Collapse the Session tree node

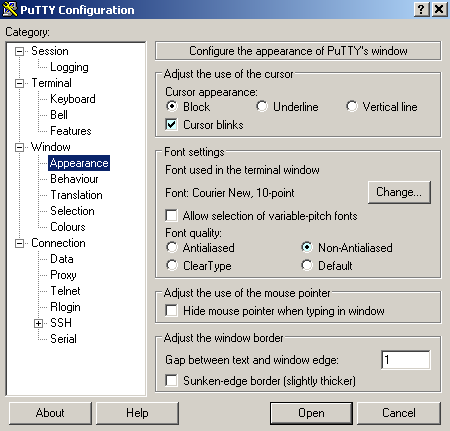(20, 51)
